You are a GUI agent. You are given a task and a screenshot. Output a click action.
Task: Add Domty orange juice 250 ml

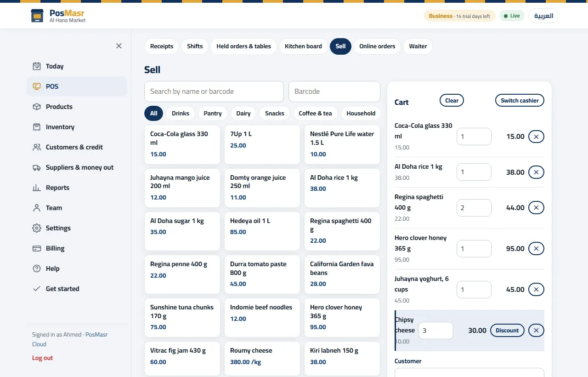262,188
